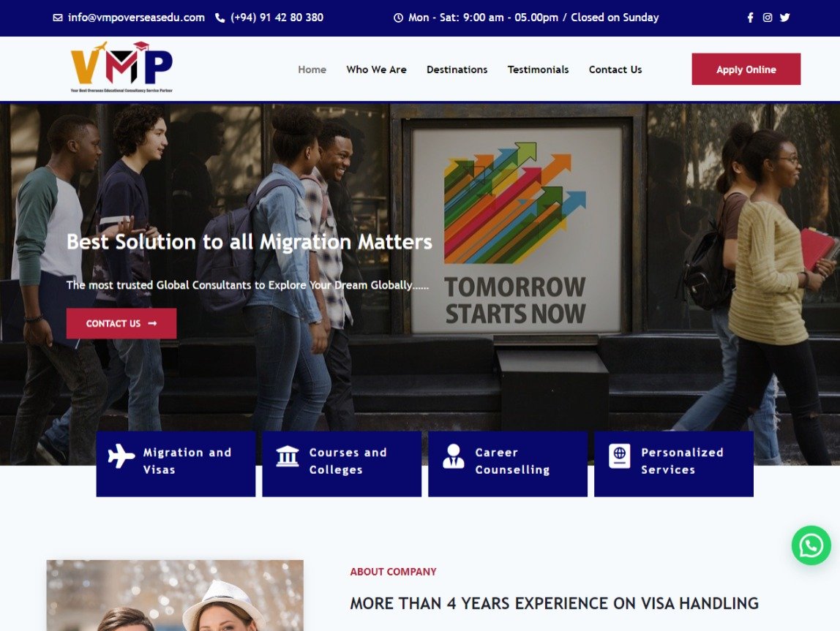Open the Instagram icon in top bar
The image size is (840, 631).
[767, 18]
